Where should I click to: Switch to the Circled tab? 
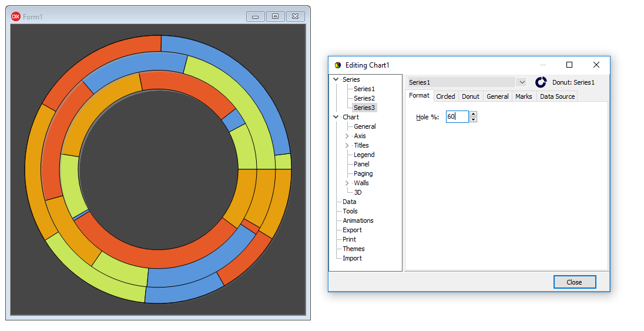point(445,96)
